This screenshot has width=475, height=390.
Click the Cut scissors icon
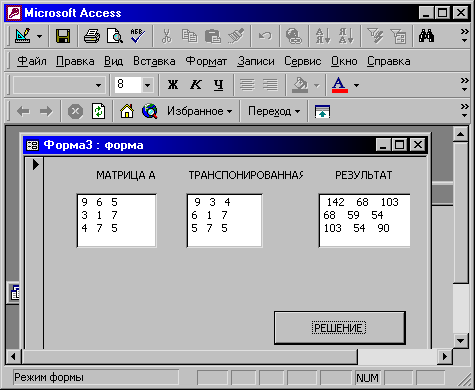[x=166, y=36]
